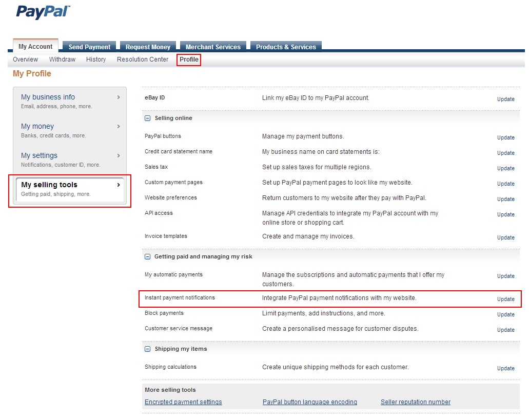Screen dimensions: 529x420
Task: Open Seller reputation number link
Action: 416,402
